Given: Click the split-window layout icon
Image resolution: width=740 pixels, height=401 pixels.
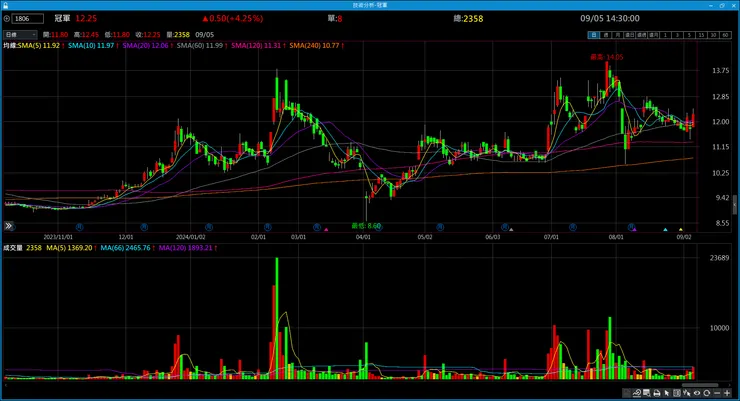Looking at the screenshot, I should [x=677, y=393].
